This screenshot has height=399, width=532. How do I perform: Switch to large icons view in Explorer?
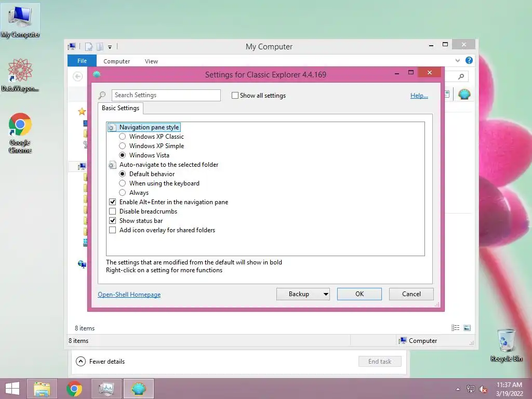[467, 328]
